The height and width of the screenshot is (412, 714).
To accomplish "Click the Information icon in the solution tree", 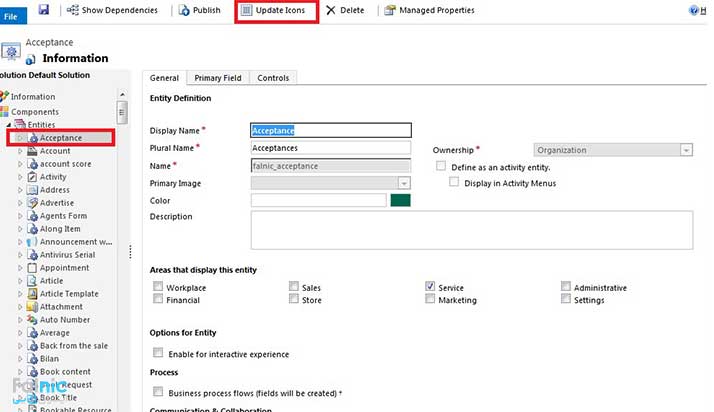I will coord(5,96).
